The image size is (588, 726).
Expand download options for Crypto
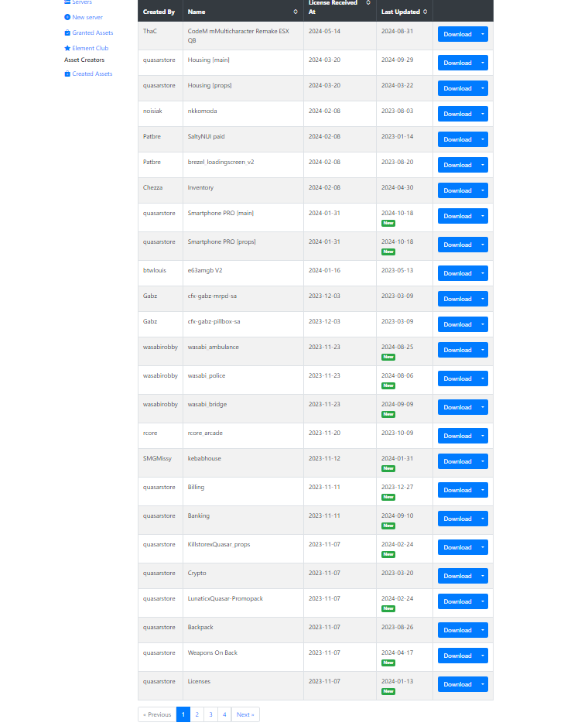pos(483,577)
